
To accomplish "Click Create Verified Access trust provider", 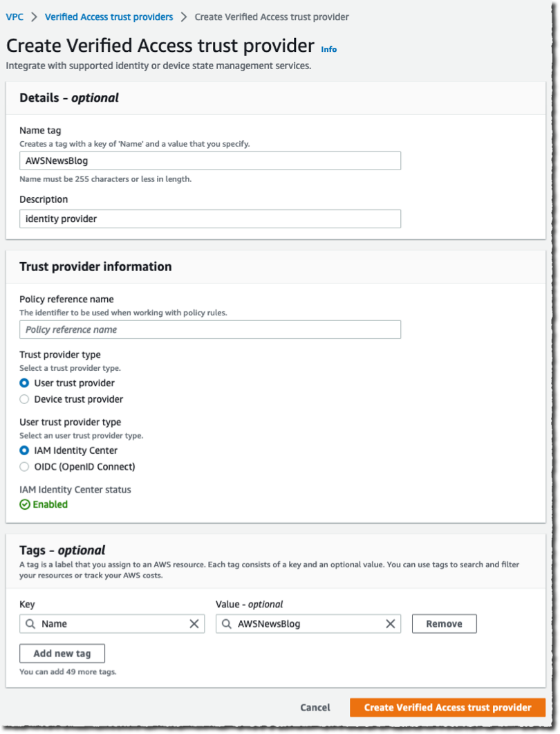I will (x=447, y=707).
